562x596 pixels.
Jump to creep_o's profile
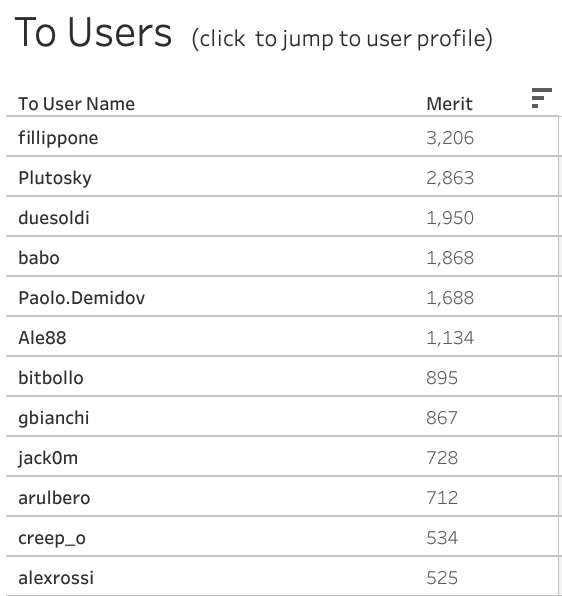pos(52,538)
